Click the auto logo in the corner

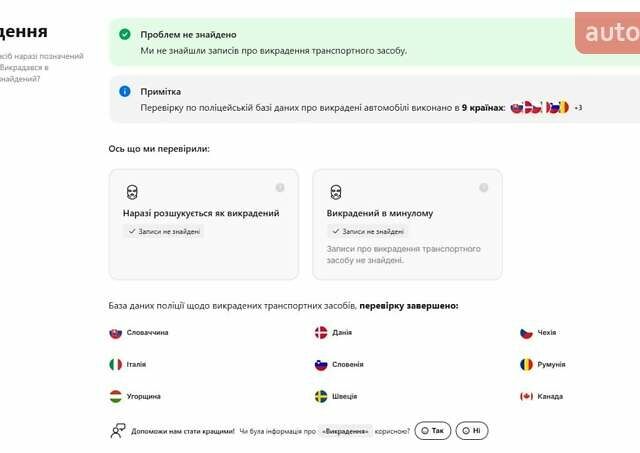tap(610, 33)
